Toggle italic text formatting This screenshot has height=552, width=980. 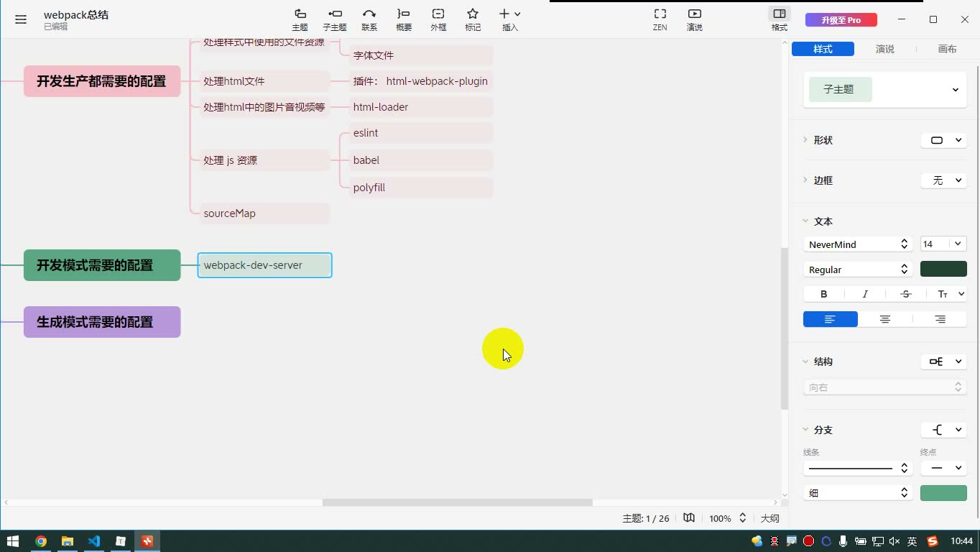pos(865,294)
